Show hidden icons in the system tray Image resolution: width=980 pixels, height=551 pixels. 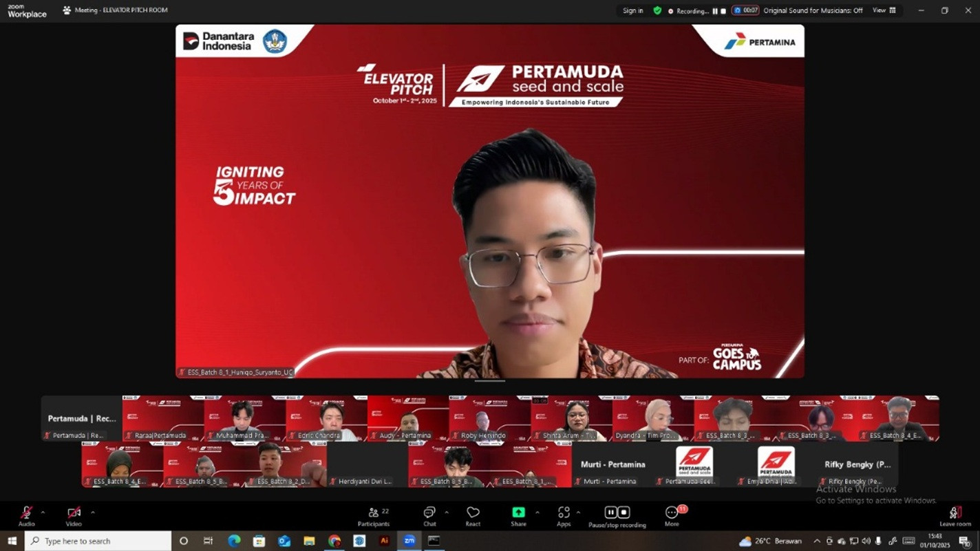coord(817,541)
